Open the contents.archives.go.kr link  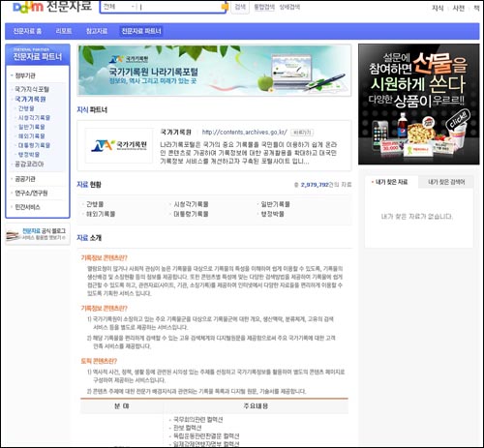pyautogui.click(x=244, y=132)
